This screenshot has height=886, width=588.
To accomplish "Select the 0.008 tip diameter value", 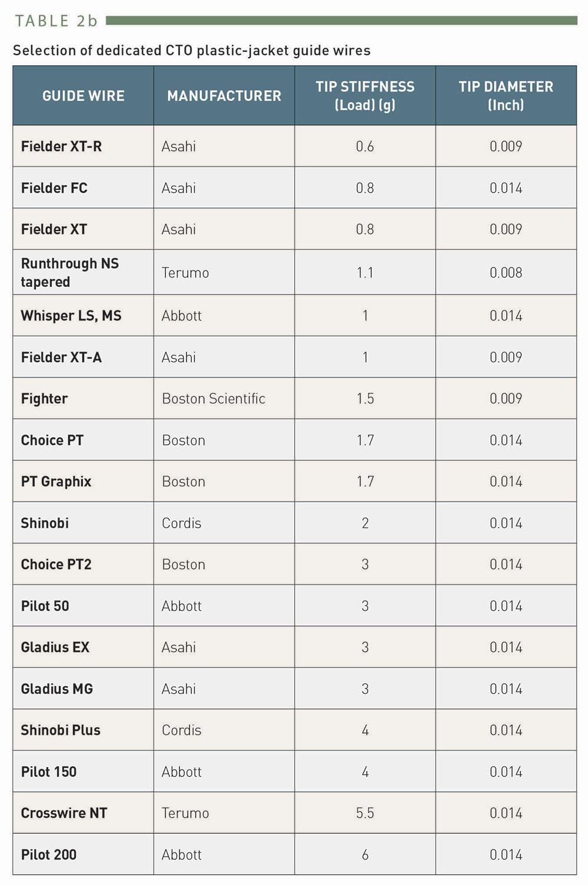I will click(x=506, y=273).
